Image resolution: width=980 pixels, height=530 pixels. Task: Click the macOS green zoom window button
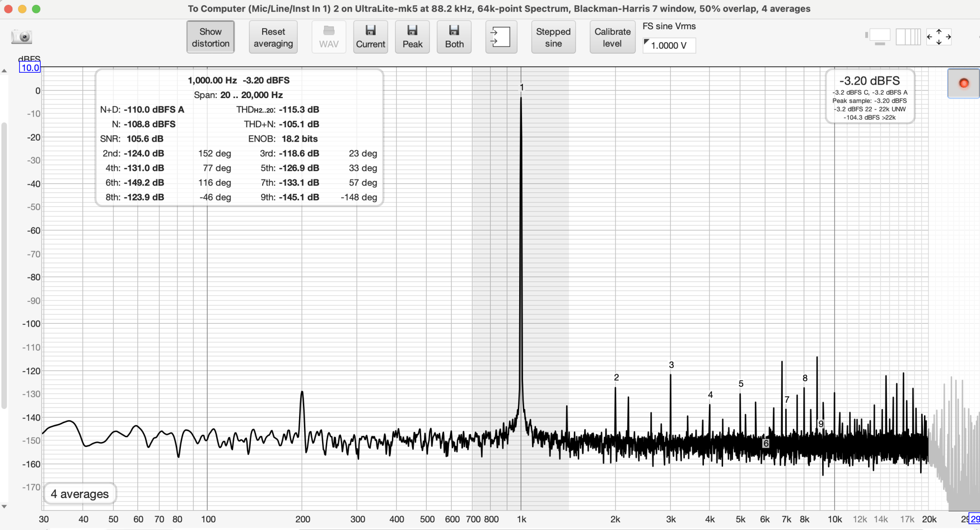(x=36, y=9)
